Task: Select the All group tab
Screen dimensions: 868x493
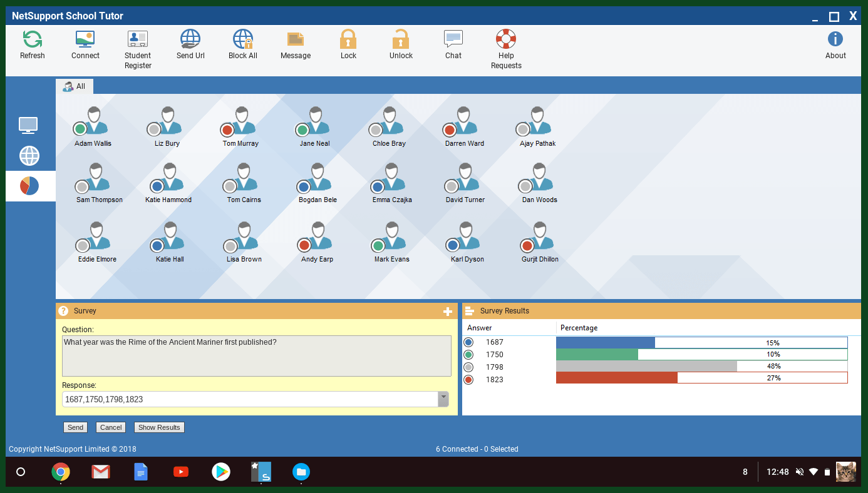Action: [x=75, y=86]
